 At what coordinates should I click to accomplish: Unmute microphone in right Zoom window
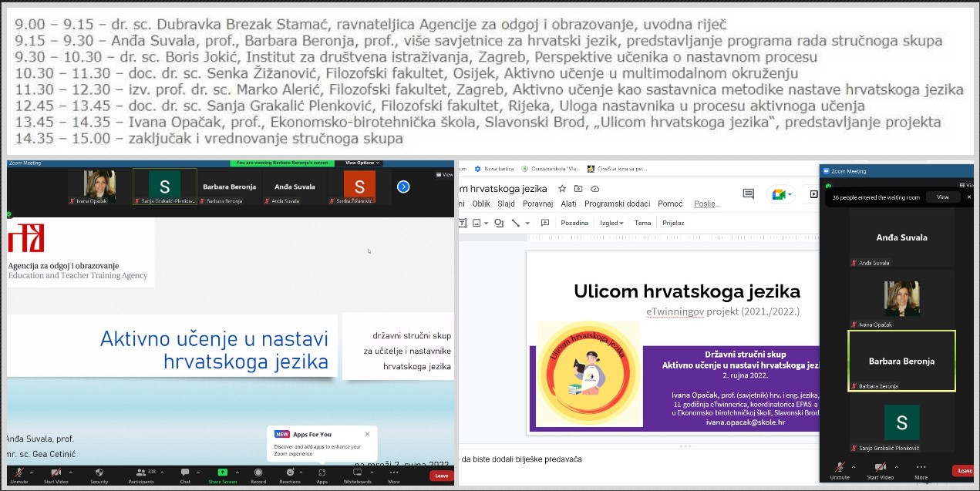point(840,470)
